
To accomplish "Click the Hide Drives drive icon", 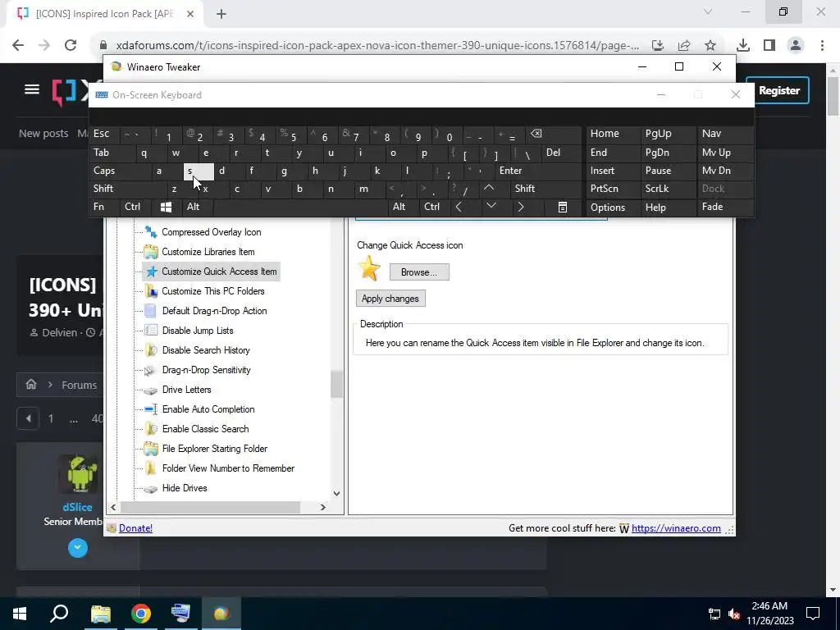I will coord(151,489).
